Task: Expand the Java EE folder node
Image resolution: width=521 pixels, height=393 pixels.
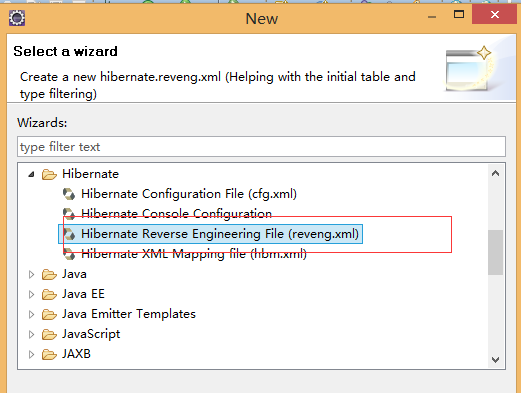Action: click(31, 294)
